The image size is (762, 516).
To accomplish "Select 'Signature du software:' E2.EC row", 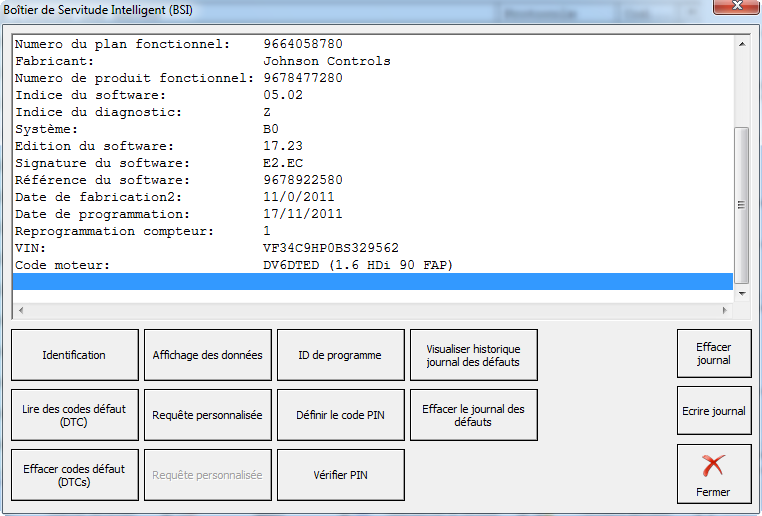I will click(373, 163).
